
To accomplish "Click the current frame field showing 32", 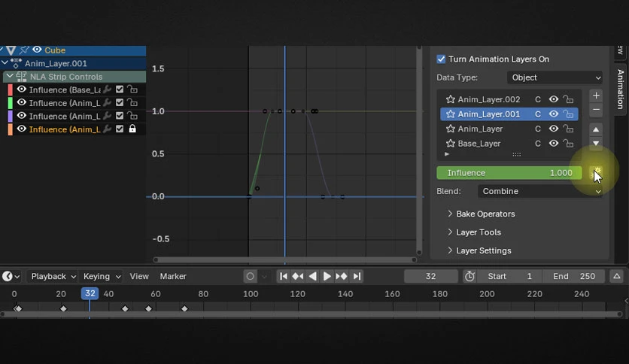I will [431, 276].
